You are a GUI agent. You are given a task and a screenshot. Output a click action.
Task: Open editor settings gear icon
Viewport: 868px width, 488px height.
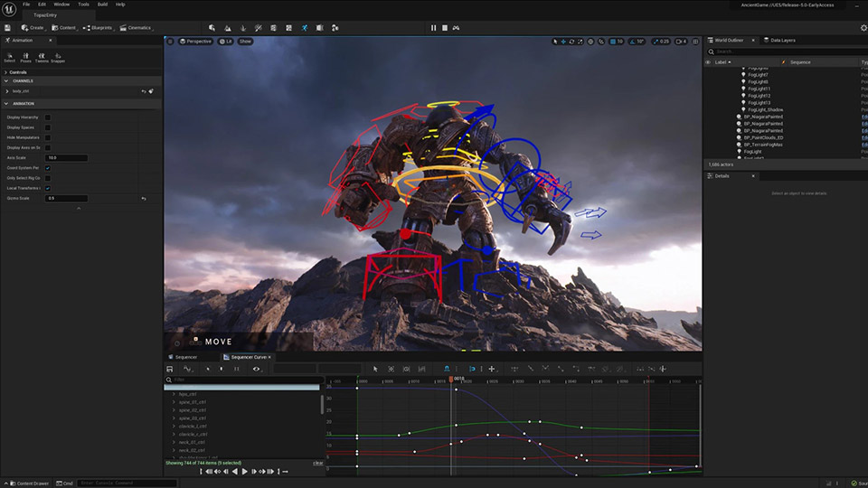pyautogui.click(x=863, y=28)
